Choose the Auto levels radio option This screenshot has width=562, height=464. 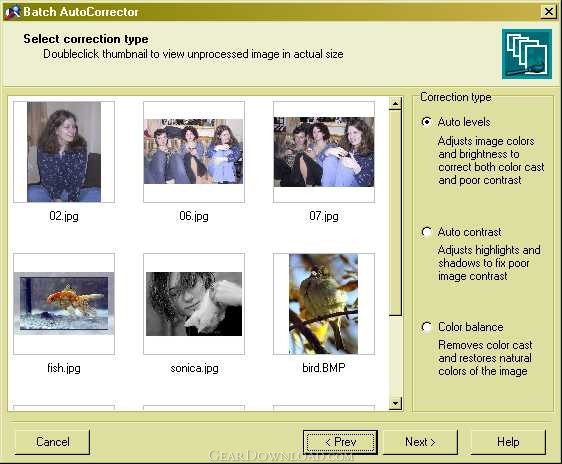[x=427, y=122]
